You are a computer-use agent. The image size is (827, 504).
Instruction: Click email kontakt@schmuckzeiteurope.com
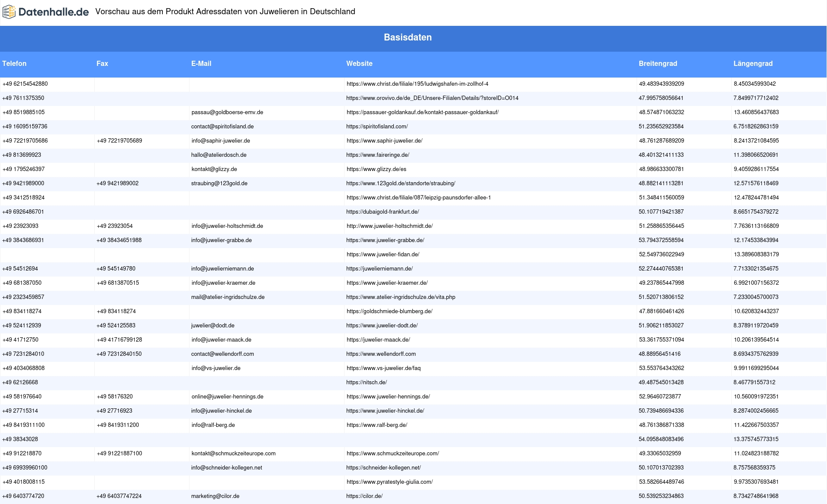point(233,454)
